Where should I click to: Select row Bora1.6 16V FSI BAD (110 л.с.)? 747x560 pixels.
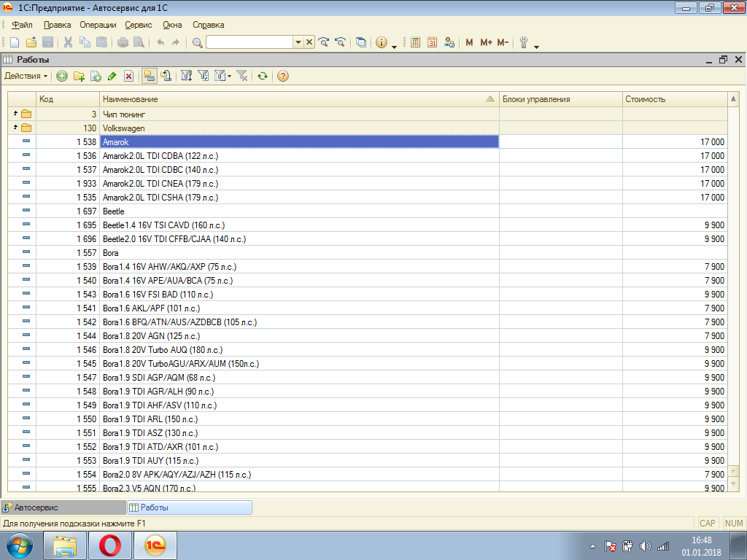pyautogui.click(x=368, y=295)
